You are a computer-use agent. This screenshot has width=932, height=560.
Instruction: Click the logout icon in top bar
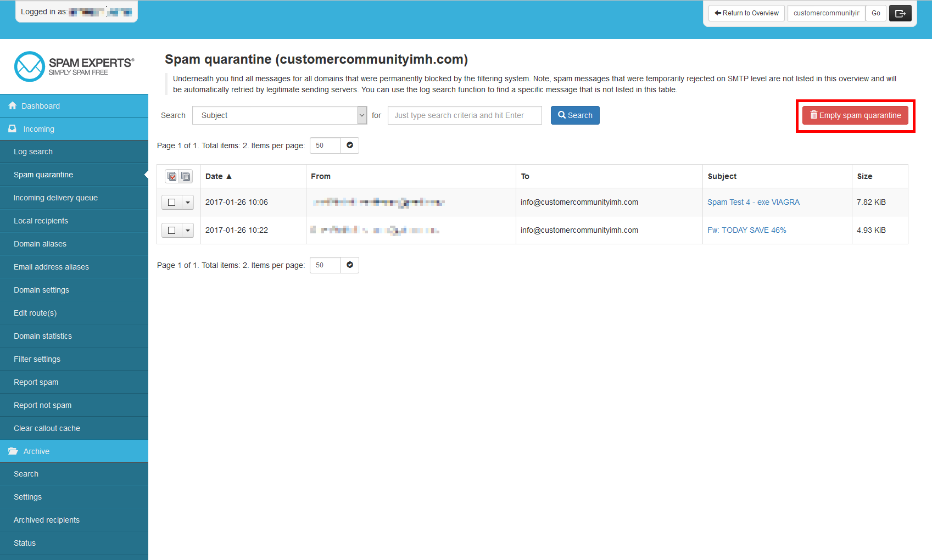(x=900, y=13)
